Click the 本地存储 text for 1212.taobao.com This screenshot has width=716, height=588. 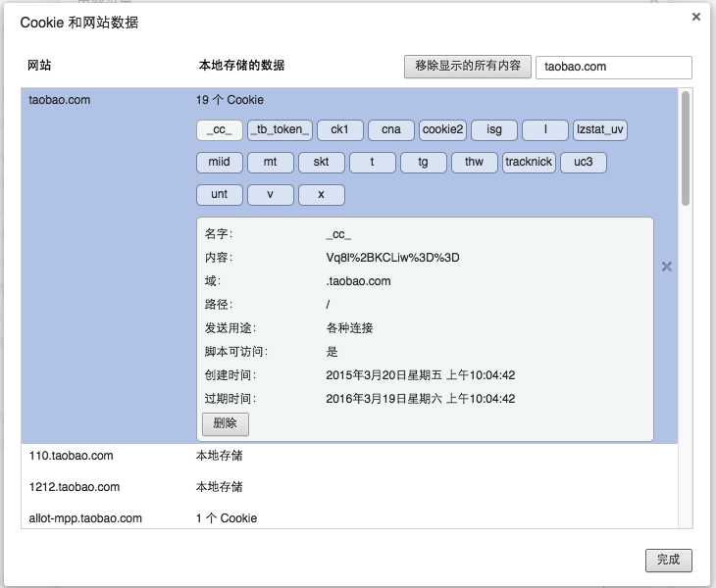219,487
